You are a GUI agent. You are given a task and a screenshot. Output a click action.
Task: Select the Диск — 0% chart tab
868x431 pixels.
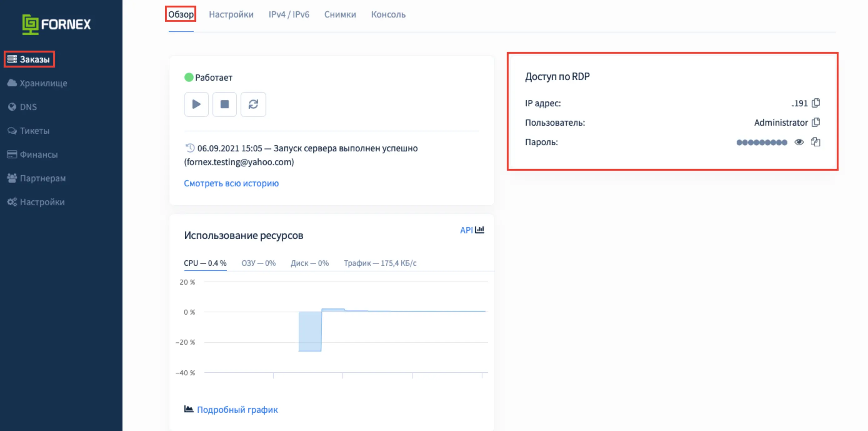click(x=310, y=263)
